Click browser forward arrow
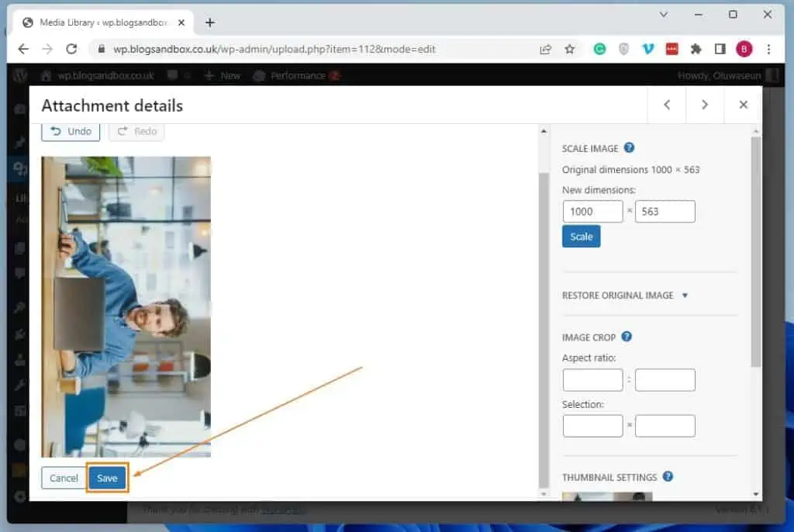The height and width of the screenshot is (532, 794). pos(47,49)
